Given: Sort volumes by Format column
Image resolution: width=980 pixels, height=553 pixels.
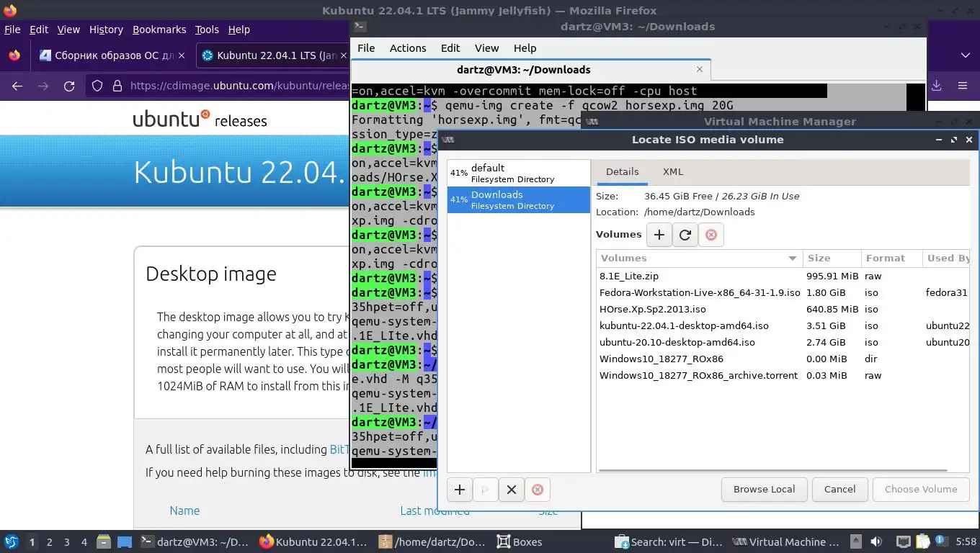Looking at the screenshot, I should click(891, 258).
